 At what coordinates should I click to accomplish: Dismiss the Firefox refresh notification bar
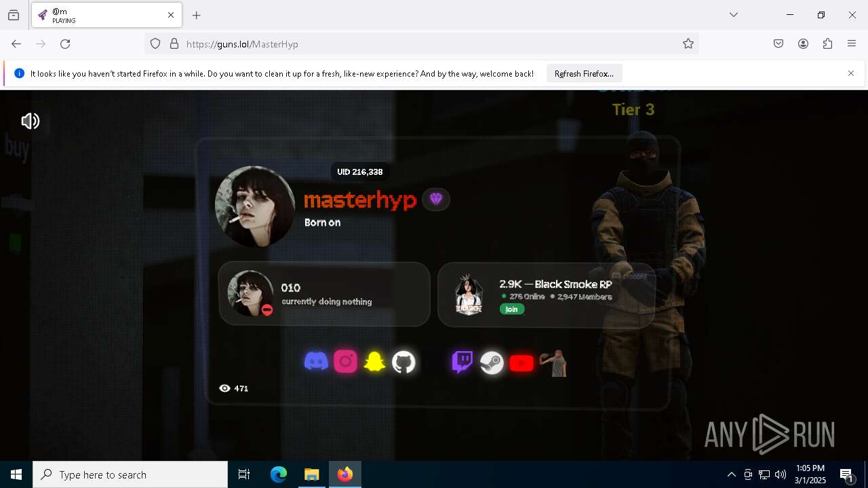[x=851, y=73]
